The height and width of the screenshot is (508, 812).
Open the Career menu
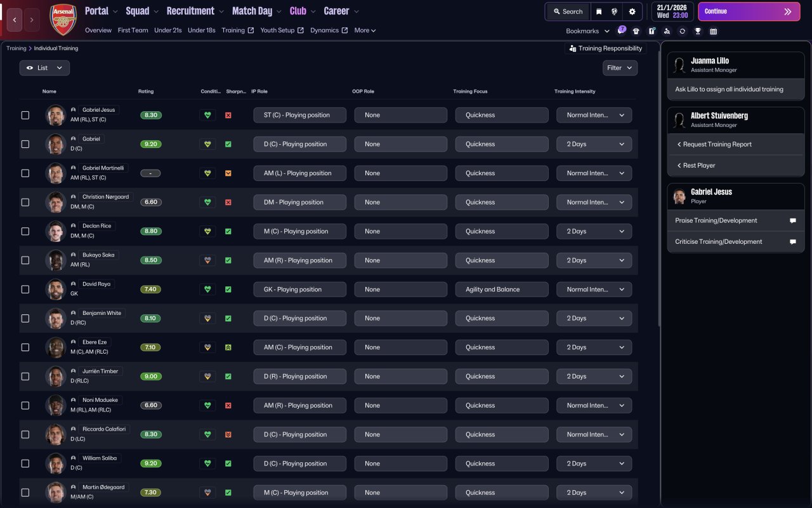[341, 11]
